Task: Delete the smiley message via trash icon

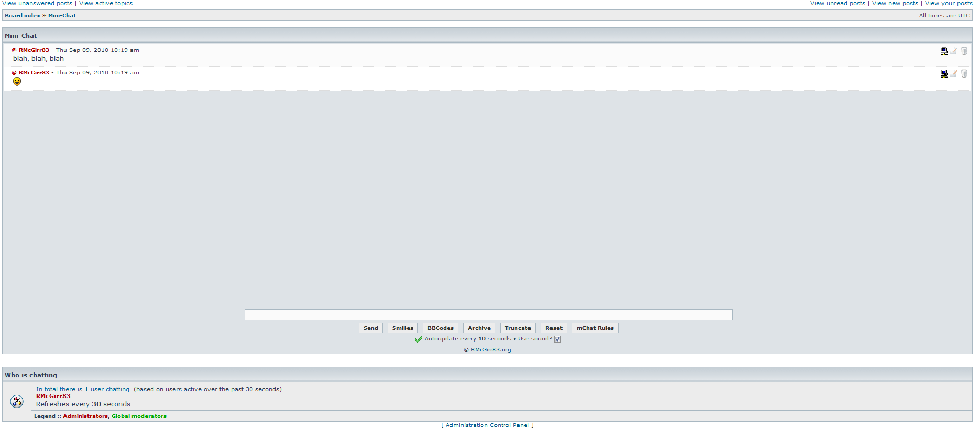Action: pos(964,73)
